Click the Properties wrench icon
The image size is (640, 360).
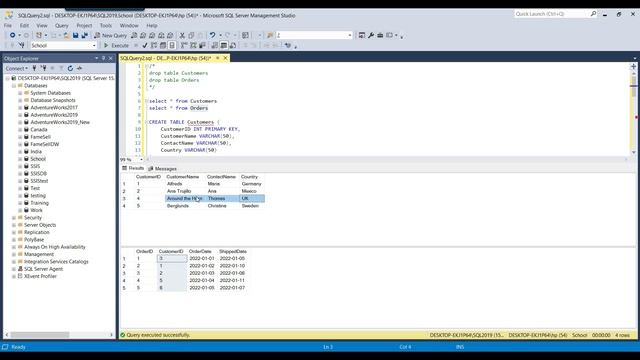371,36
